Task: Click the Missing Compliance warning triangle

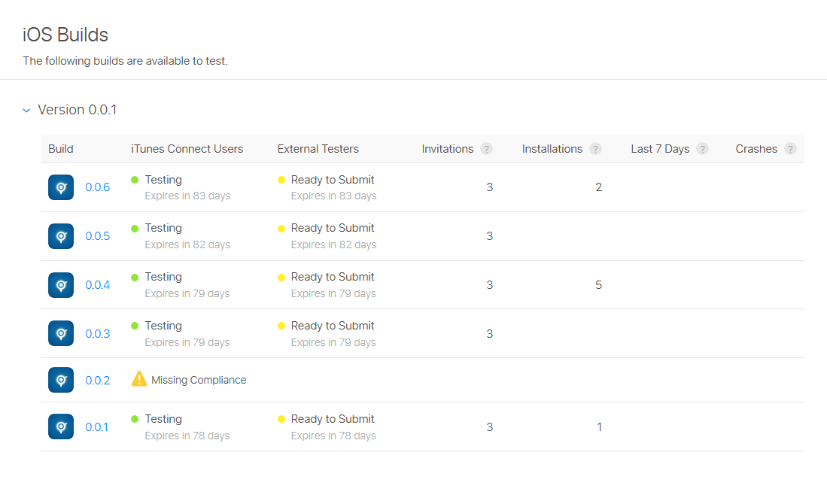Action: 139,378
